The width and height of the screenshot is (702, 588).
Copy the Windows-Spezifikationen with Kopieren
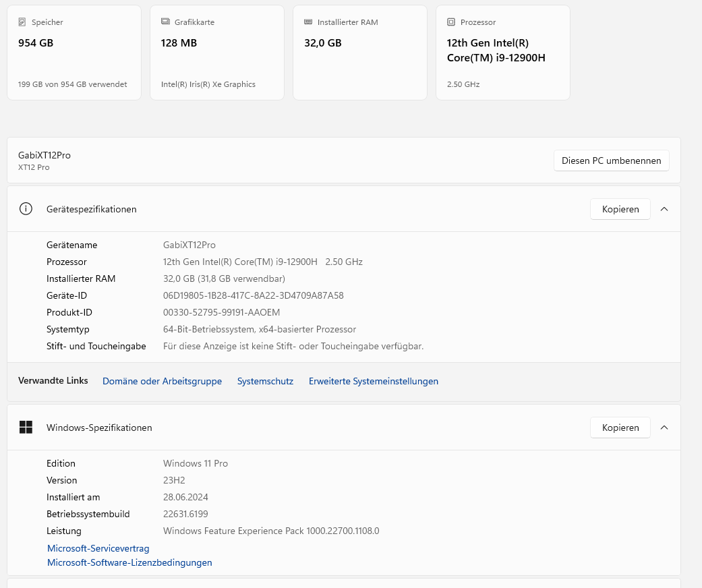pyautogui.click(x=620, y=428)
